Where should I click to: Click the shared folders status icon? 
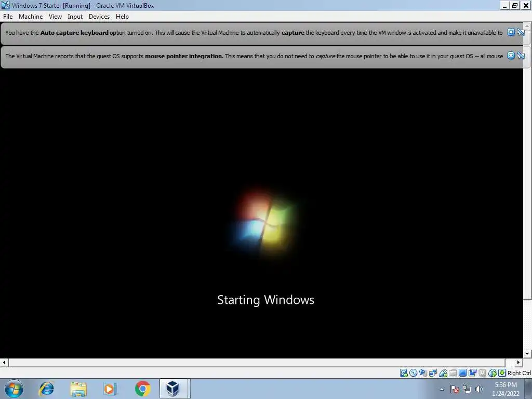[453, 373]
